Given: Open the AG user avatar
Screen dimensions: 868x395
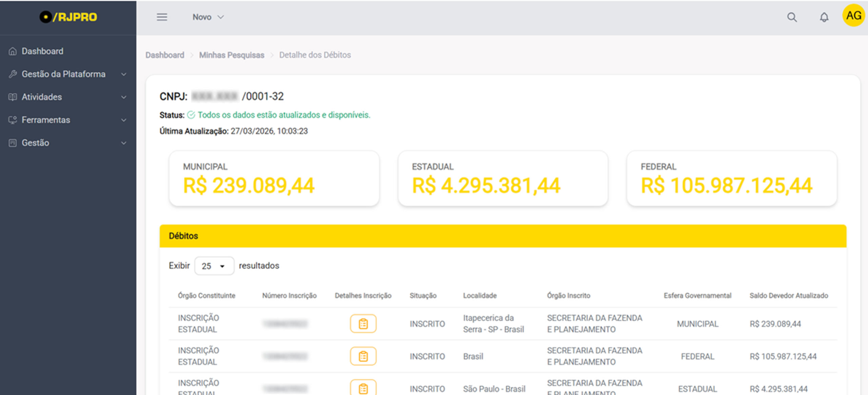Looking at the screenshot, I should (x=853, y=16).
